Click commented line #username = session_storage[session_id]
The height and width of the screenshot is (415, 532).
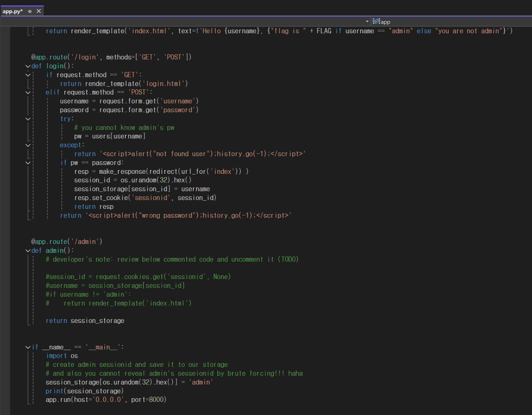point(115,286)
